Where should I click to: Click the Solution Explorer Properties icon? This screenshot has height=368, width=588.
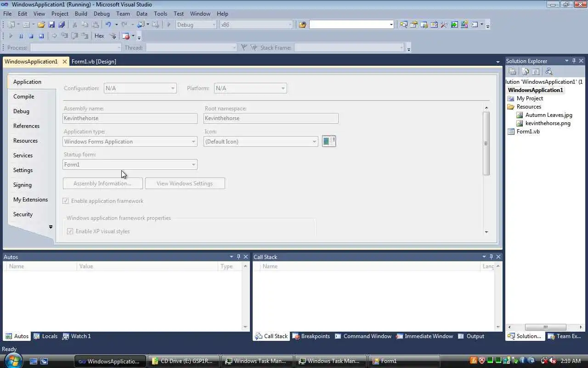[x=512, y=71]
